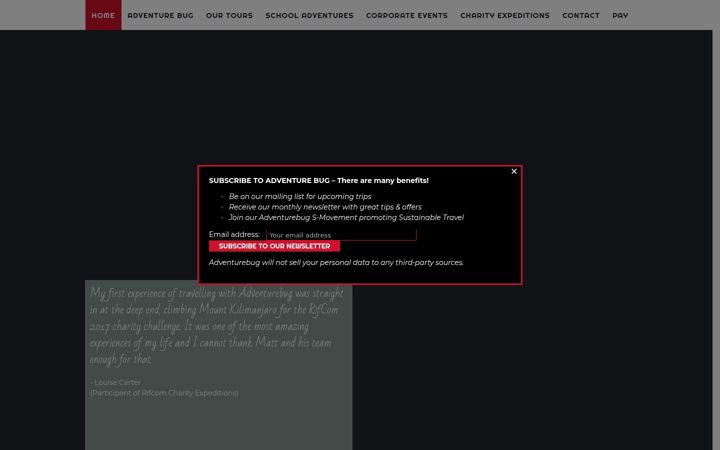
Task: Click the '- Louise Carter' author name
Action: pyautogui.click(x=115, y=382)
